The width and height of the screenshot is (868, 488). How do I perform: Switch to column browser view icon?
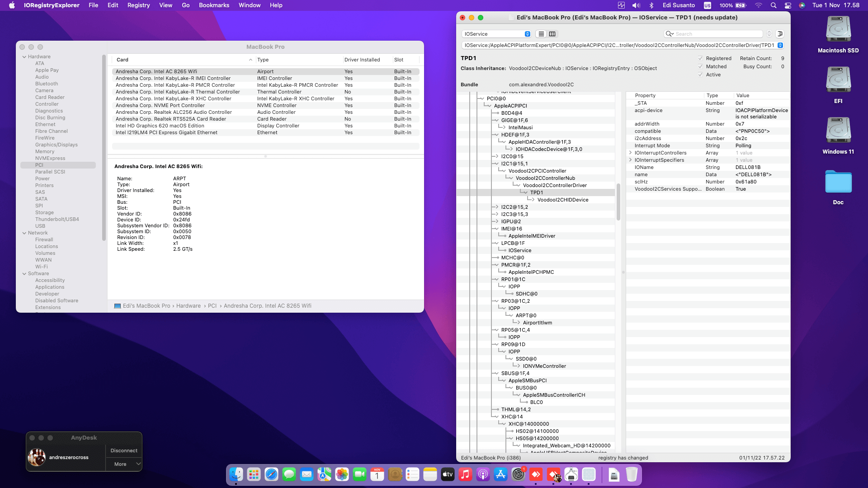pos(552,34)
